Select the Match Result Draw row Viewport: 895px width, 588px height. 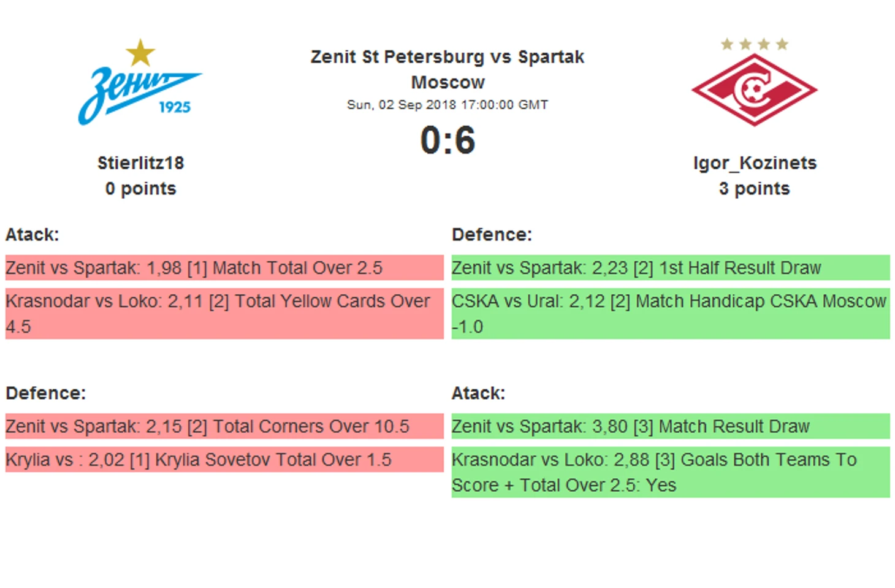click(x=671, y=426)
